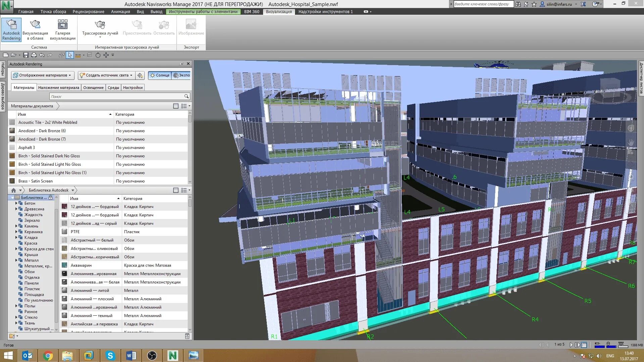Click the search magnifier in materials search
The image size is (644, 362).
click(186, 96)
